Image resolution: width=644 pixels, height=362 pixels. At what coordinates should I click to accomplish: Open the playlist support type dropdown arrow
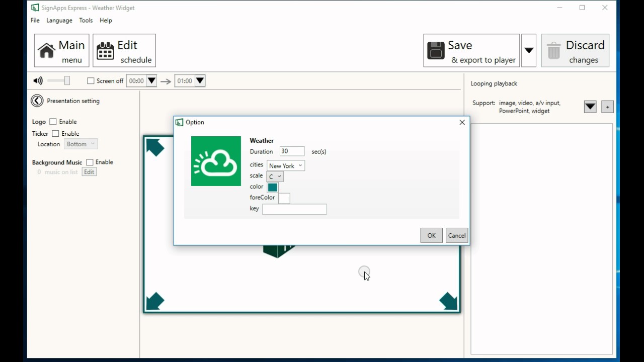pos(590,107)
